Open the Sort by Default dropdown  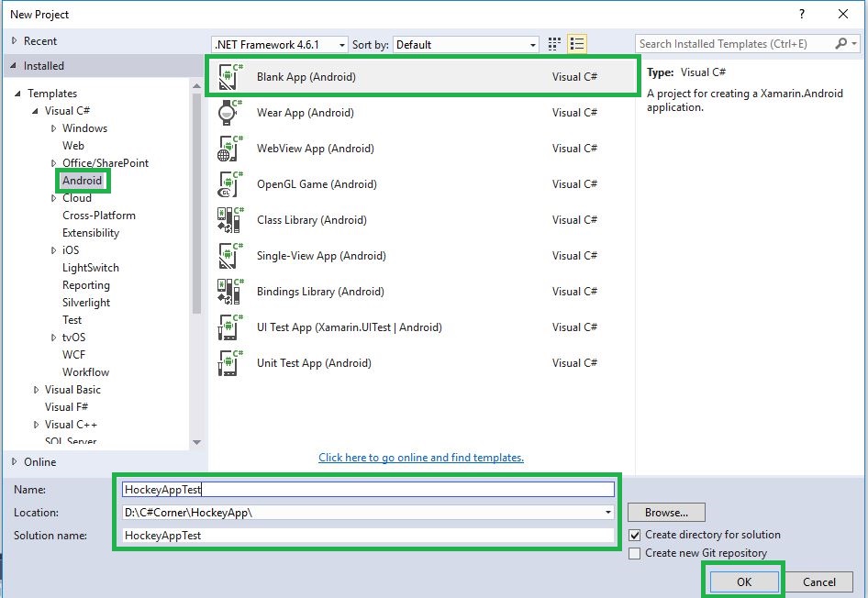[x=466, y=45]
